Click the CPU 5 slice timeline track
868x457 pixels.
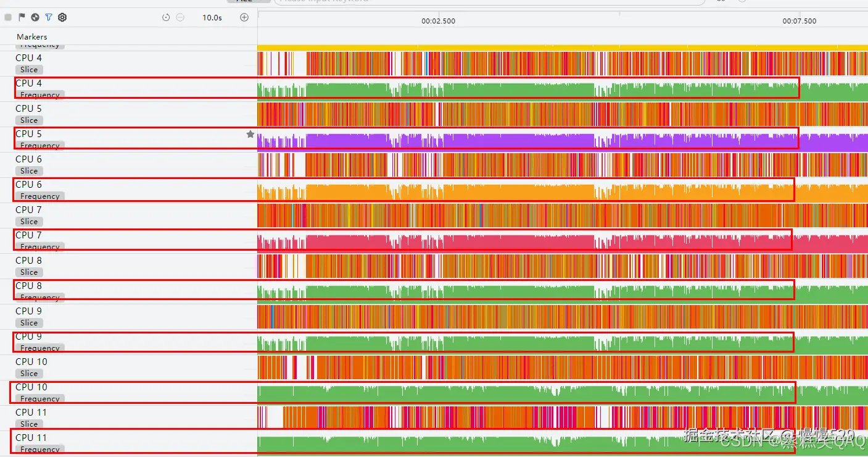[x=563, y=114]
